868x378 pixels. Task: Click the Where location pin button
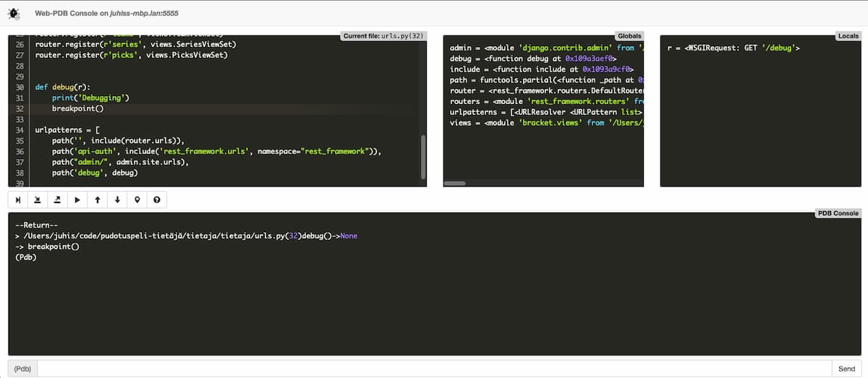coord(137,199)
